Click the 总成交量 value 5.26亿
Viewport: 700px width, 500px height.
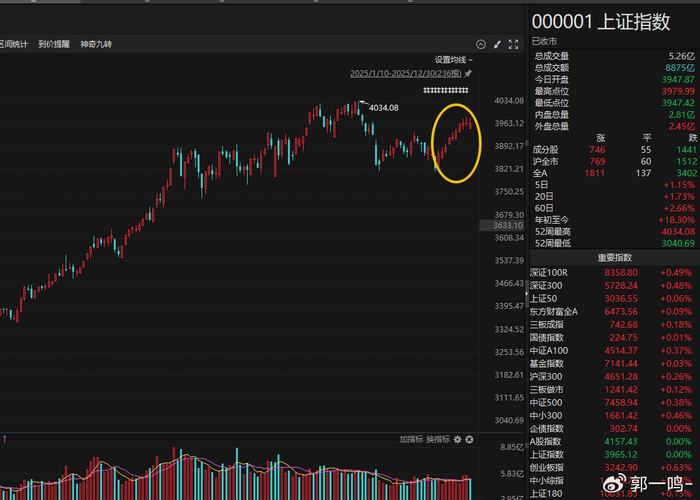tap(681, 56)
